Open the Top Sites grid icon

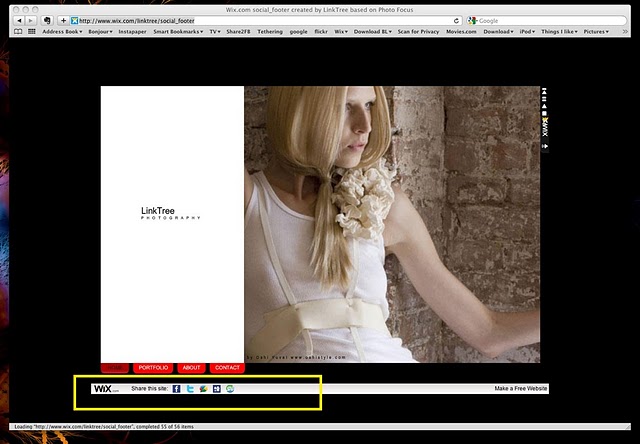pos(32,31)
